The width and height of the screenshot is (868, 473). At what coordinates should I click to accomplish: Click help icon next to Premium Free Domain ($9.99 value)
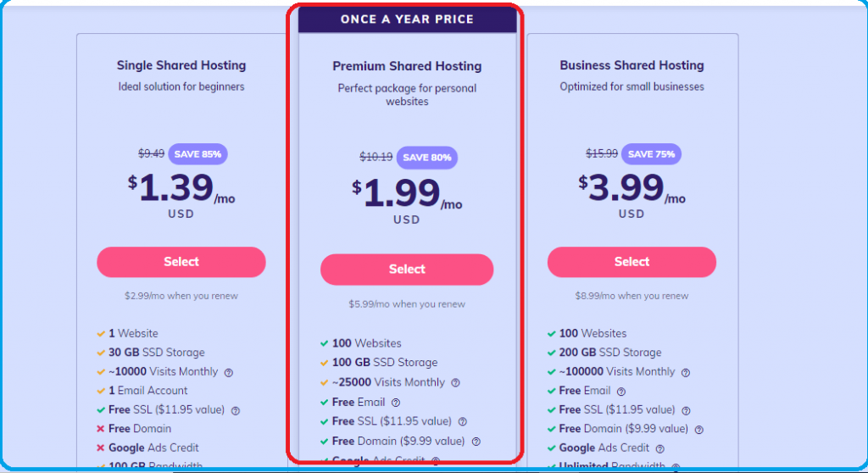(x=476, y=442)
